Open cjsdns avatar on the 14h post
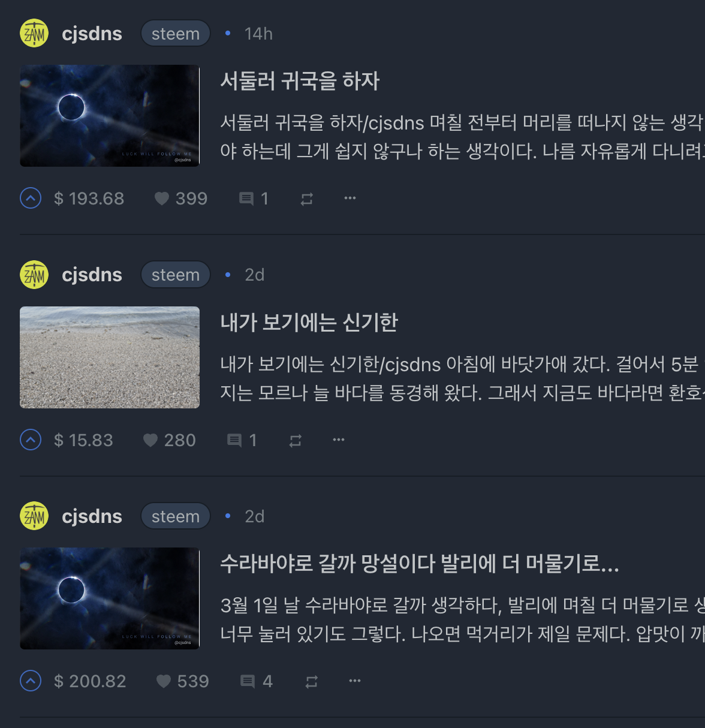The height and width of the screenshot is (728, 705). [x=34, y=34]
